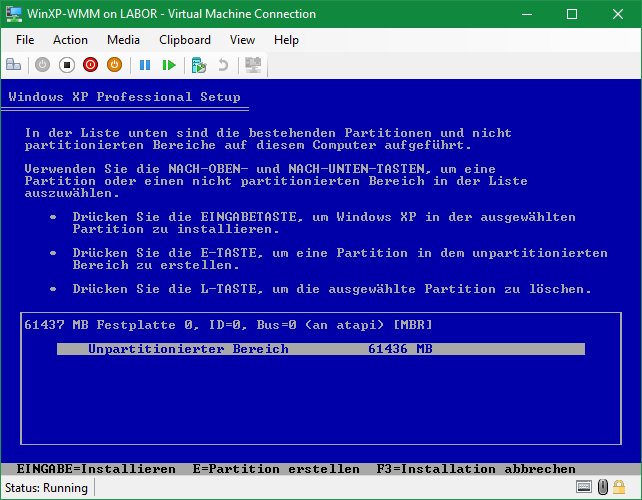Click the Enhanced Session monitor icon
Screen dimensions: 642x500
pyautogui.click(x=253, y=65)
